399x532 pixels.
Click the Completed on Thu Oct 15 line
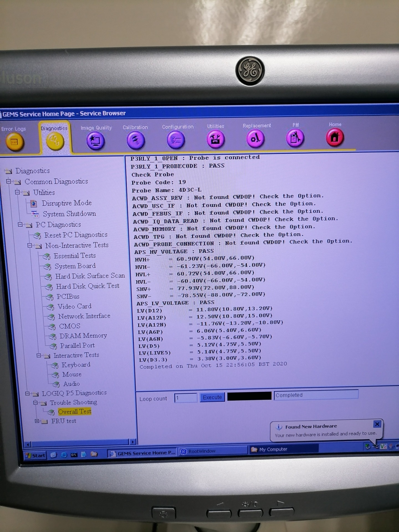(213, 365)
